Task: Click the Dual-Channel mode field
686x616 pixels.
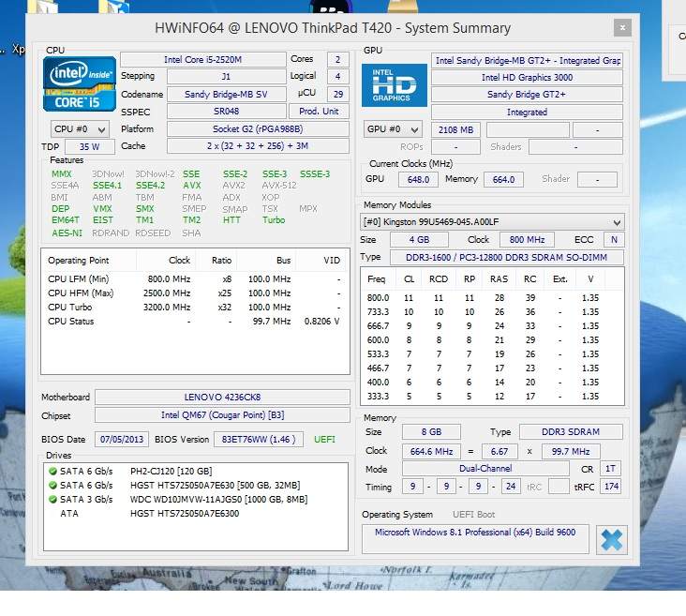Action: (x=485, y=469)
